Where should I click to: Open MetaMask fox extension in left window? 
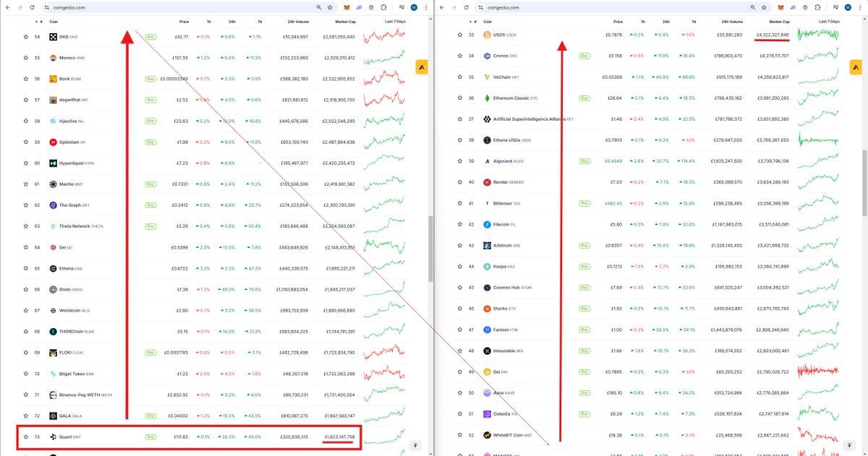(x=346, y=7)
